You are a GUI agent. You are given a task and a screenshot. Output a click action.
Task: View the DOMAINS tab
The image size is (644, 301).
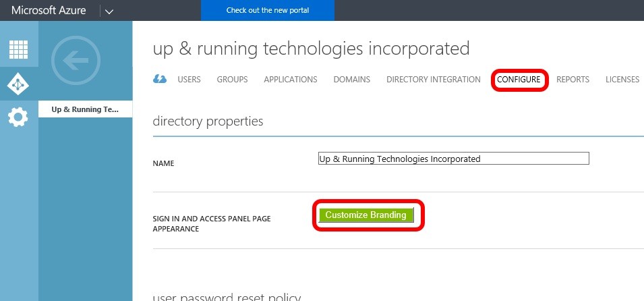[351, 80]
